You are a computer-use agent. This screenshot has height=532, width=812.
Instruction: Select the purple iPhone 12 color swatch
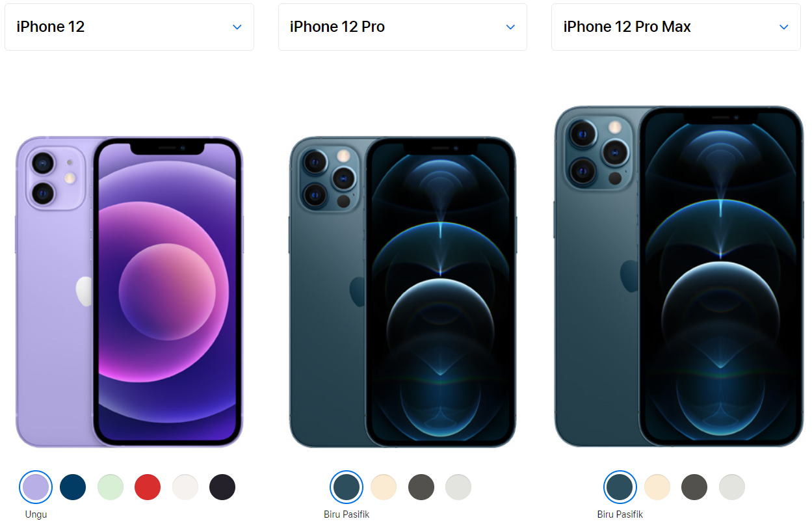click(x=36, y=487)
